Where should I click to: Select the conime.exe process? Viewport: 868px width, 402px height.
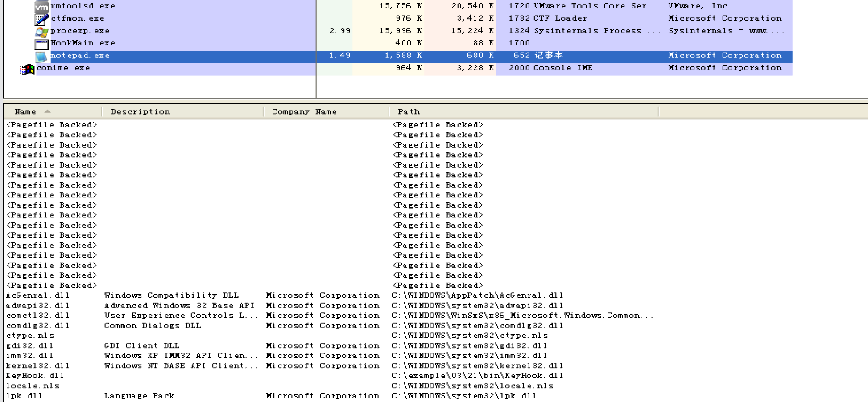pos(63,68)
